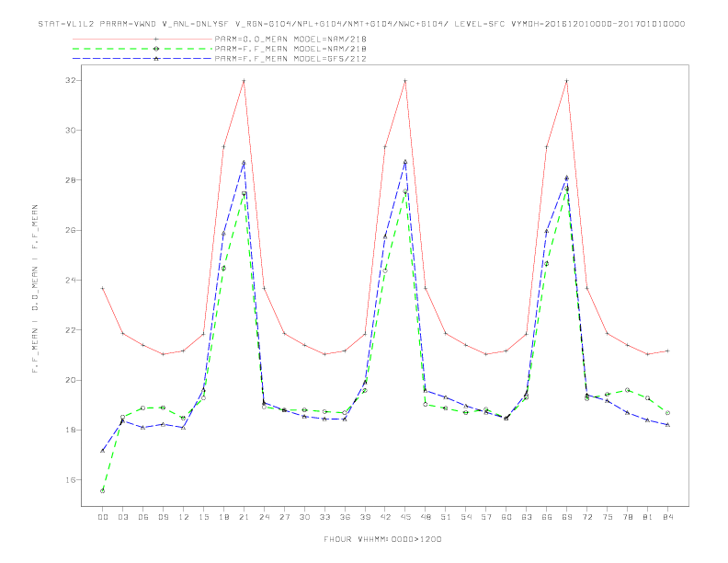The width and height of the screenshot is (728, 563).
Task: Click y-axis tick label 28
Action: coord(70,180)
